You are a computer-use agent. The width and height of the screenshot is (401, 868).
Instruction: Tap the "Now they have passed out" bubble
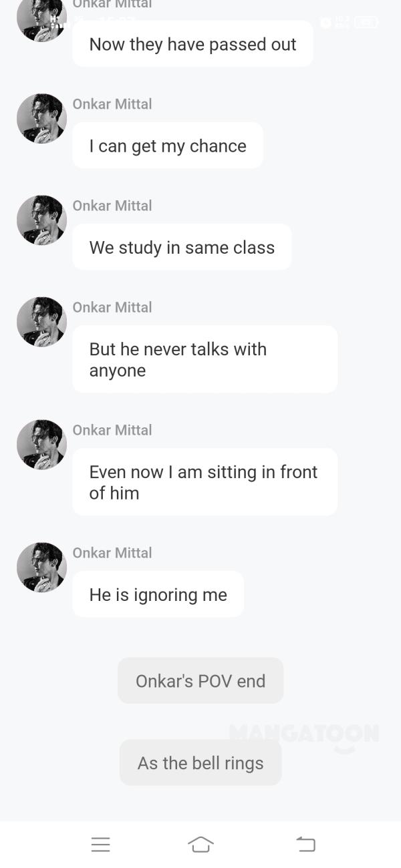point(192,44)
